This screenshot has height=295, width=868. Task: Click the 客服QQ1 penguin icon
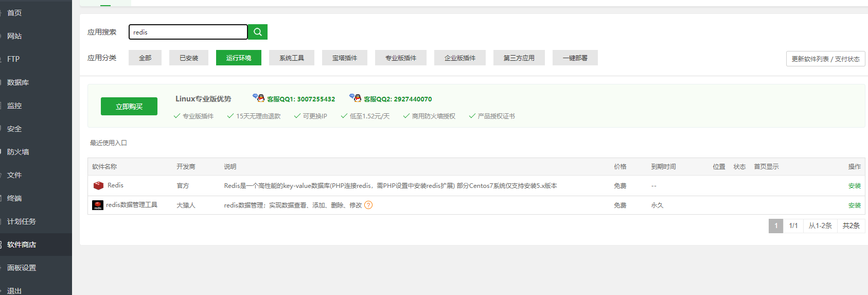[x=259, y=98]
